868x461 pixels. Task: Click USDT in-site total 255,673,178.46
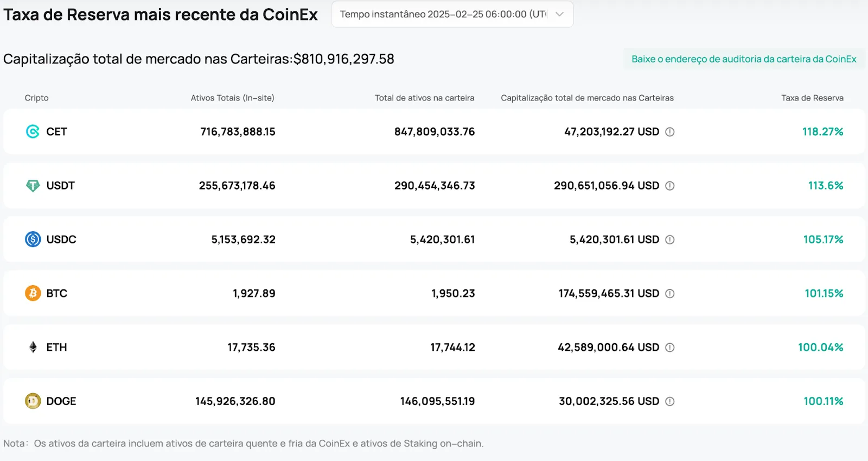point(237,186)
